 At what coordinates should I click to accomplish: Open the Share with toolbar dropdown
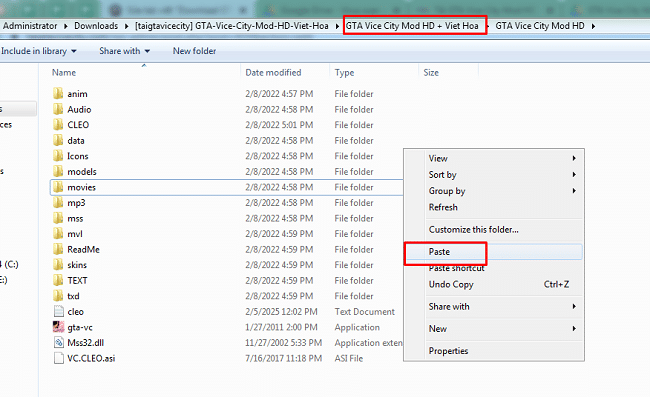pos(124,51)
